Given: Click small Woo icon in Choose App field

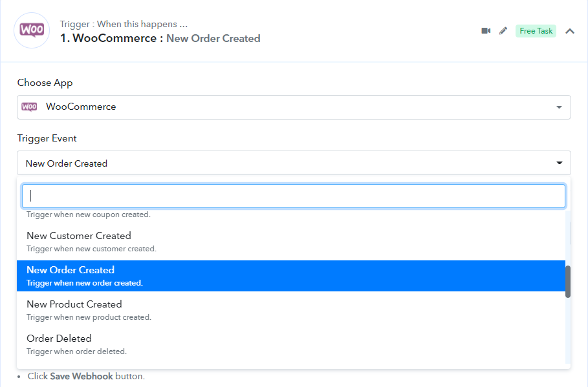Looking at the screenshot, I should 29,107.
